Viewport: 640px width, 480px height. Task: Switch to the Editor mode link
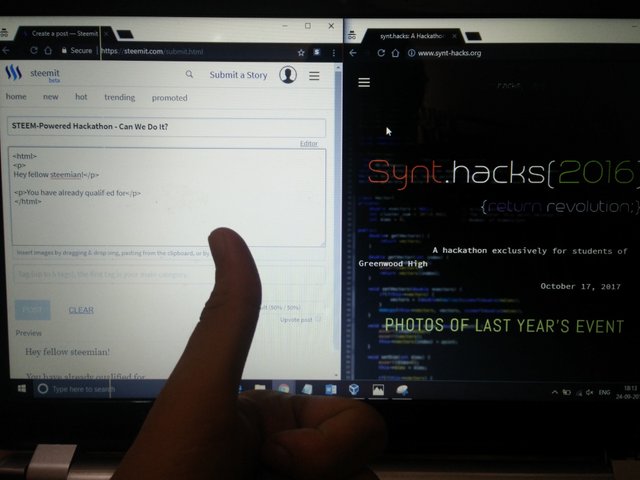pos(309,144)
